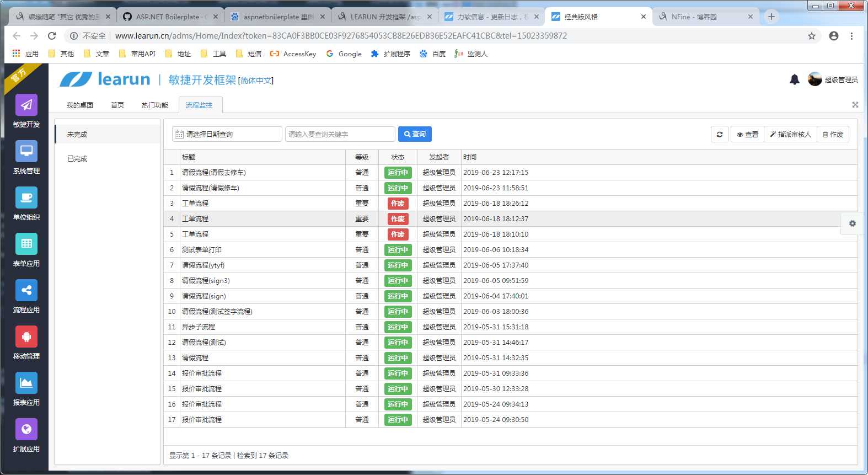Image resolution: width=868 pixels, height=475 pixels.
Task: Open the 请选择日期查询 date picker
Action: pos(227,134)
